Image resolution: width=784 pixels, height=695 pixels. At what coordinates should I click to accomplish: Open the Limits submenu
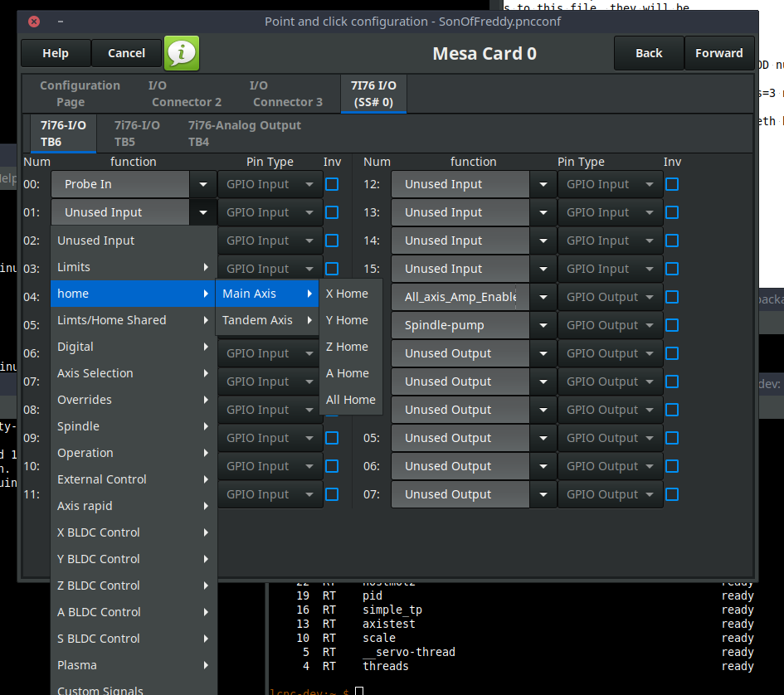[x=134, y=267]
